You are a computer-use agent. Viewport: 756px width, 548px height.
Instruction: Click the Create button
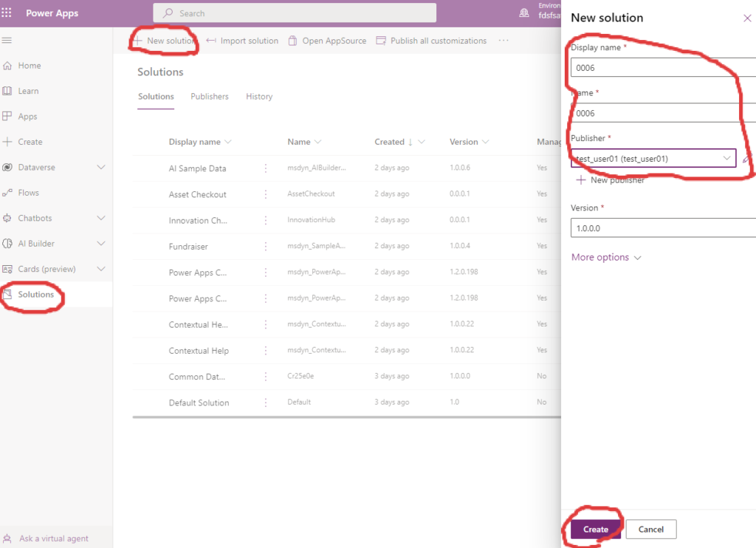595,530
